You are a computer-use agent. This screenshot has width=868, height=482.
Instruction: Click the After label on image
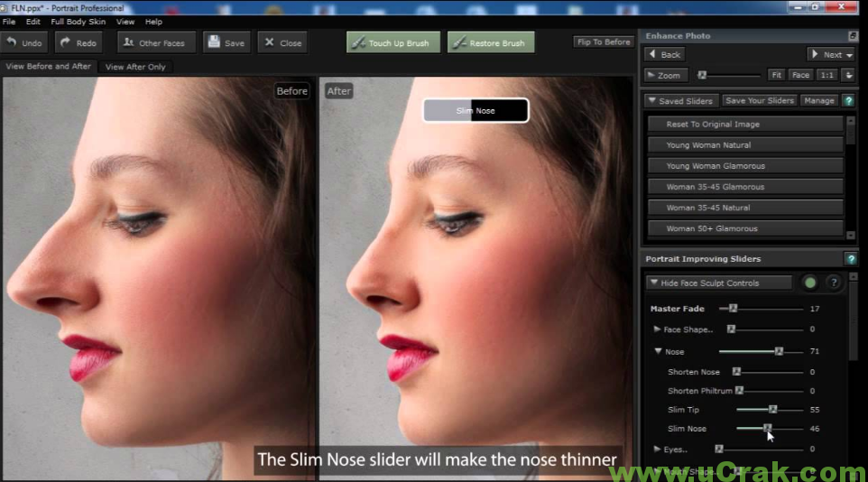pos(338,91)
